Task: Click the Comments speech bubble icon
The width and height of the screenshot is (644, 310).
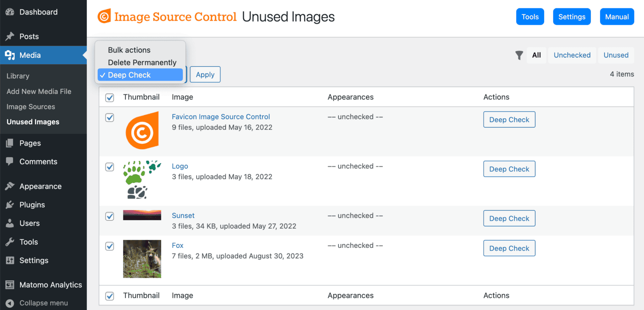Action: pos(10,162)
